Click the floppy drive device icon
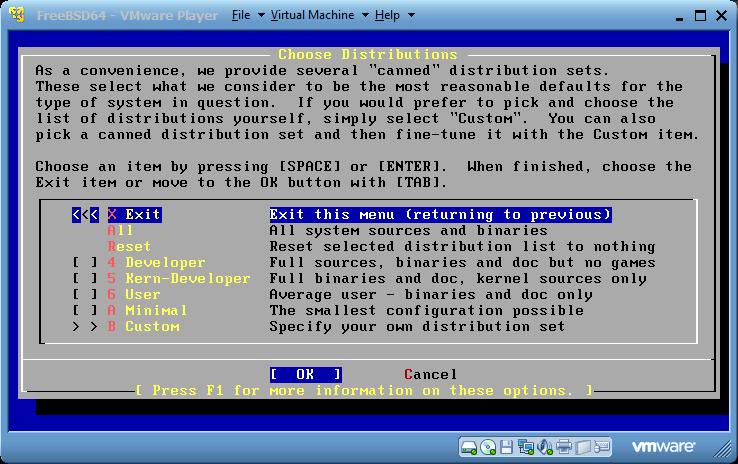Image resolution: width=738 pixels, height=464 pixels. [x=506, y=447]
